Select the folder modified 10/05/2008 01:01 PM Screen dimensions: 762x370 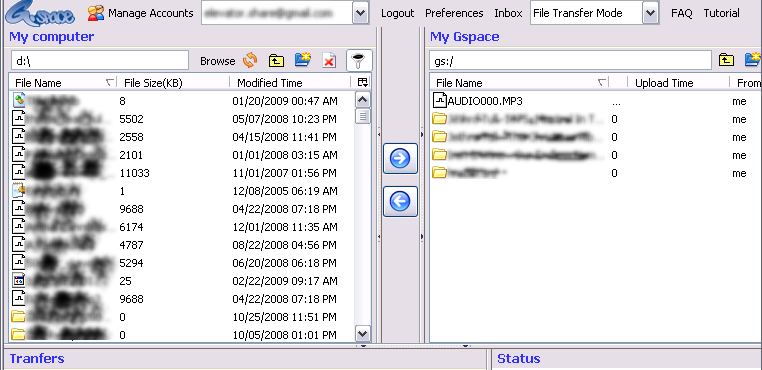coord(182,335)
